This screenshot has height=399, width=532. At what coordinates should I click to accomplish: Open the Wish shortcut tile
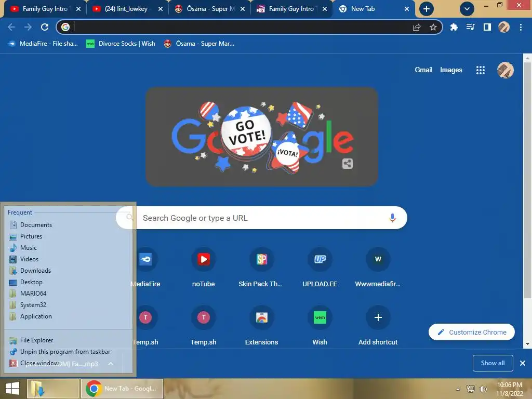(320, 326)
